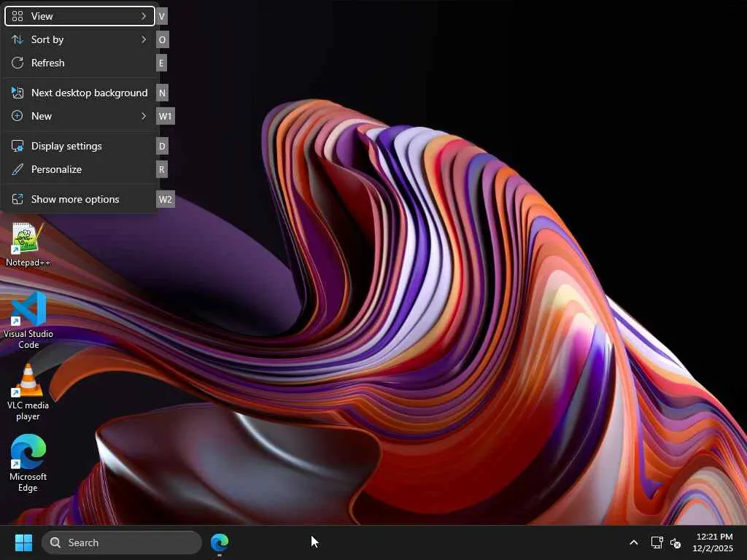Open the New submenu entry
This screenshot has width=747, height=560.
tap(80, 116)
